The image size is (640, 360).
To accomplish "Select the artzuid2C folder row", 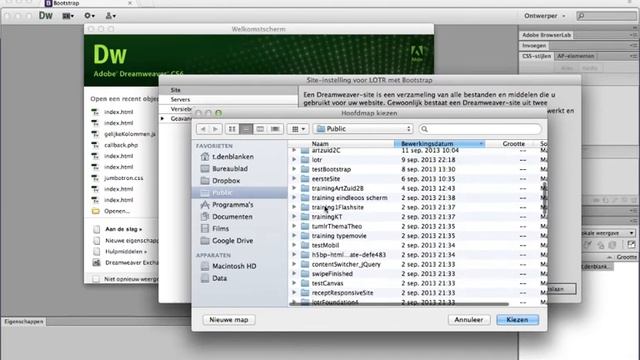I will point(418,151).
